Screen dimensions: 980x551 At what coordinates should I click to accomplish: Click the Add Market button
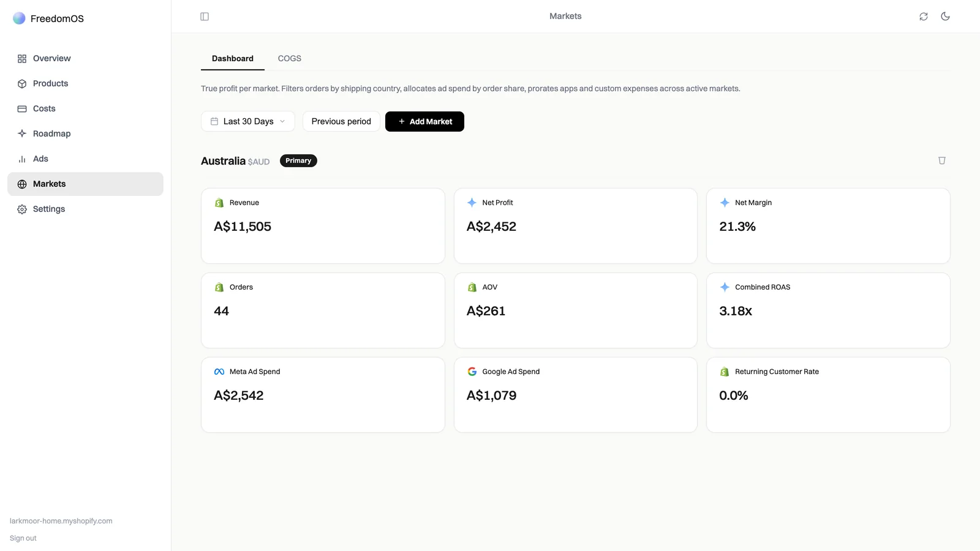point(424,121)
